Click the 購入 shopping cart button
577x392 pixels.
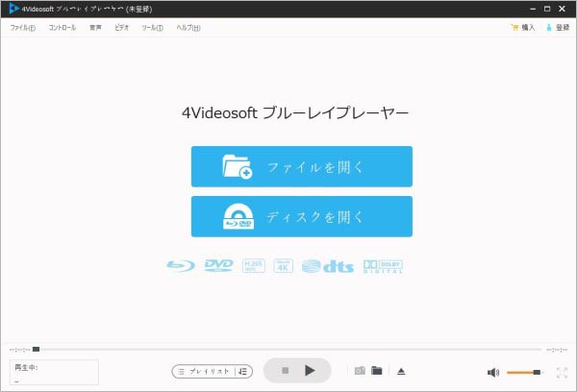[522, 27]
